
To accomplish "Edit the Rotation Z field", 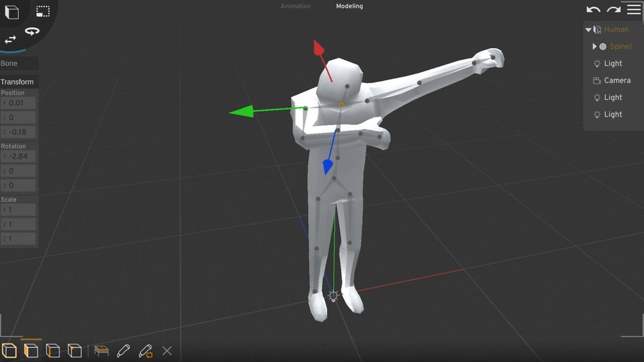I will pyautogui.click(x=18, y=185).
